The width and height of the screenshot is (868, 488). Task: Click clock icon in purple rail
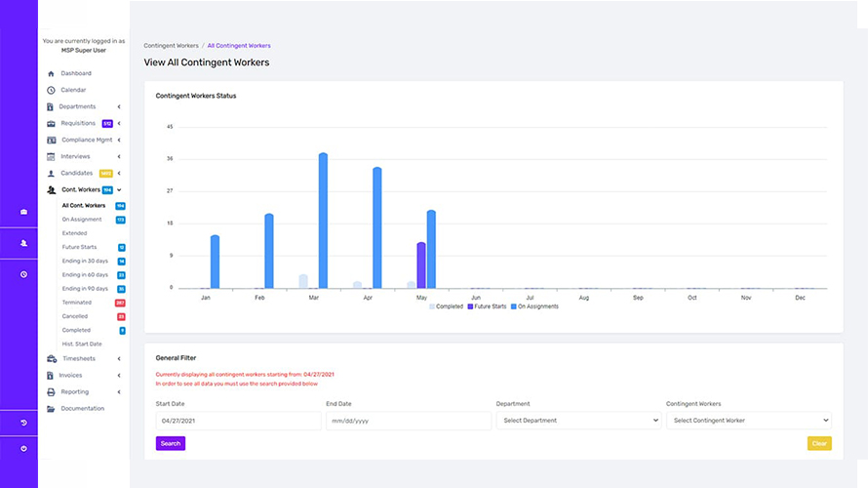23,274
